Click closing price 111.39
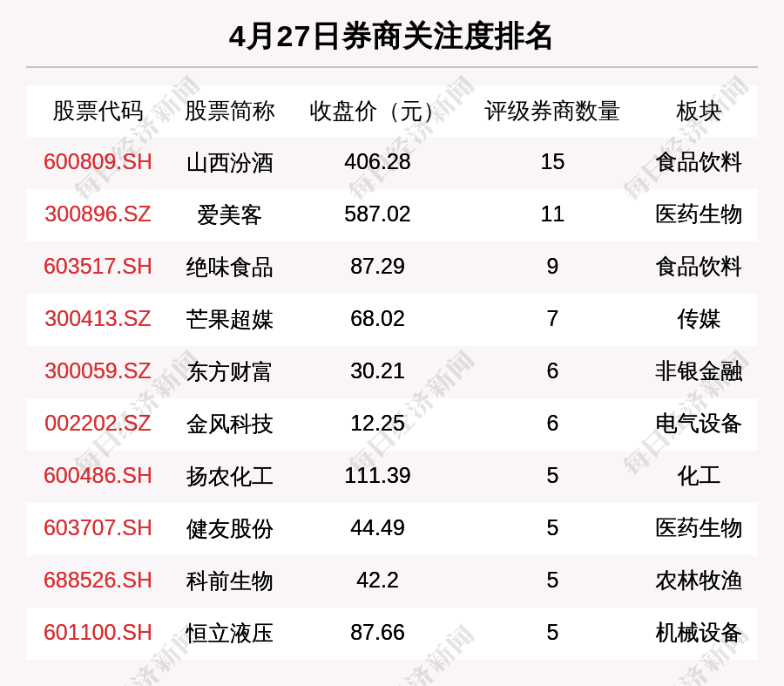Image resolution: width=784 pixels, height=686 pixels. (x=377, y=475)
